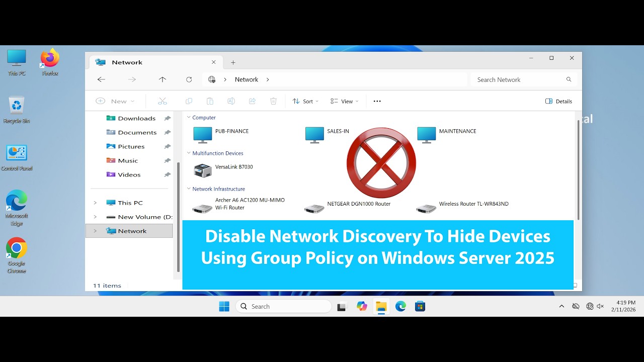Expand the Network breadcrumb chevron
644x362 pixels.
(x=268, y=79)
